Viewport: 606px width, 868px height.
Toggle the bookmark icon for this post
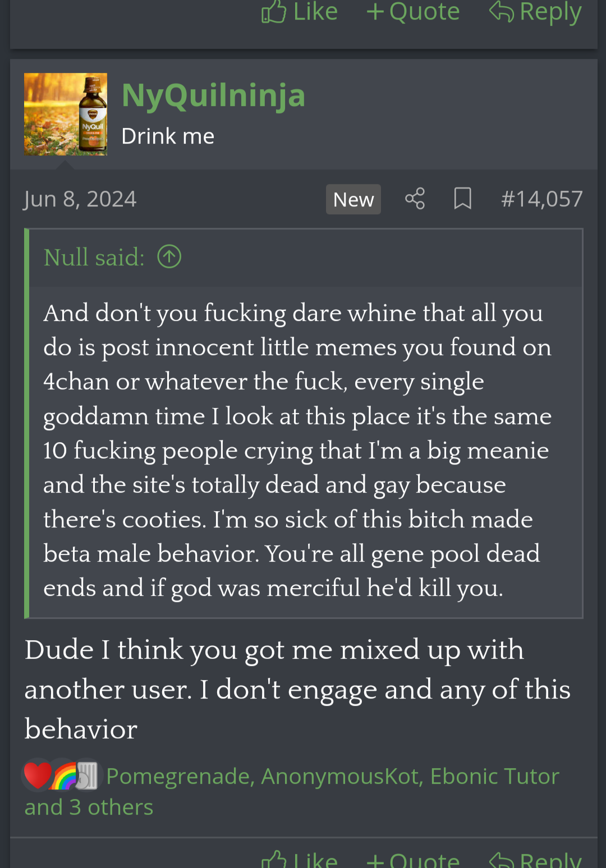coord(462,199)
